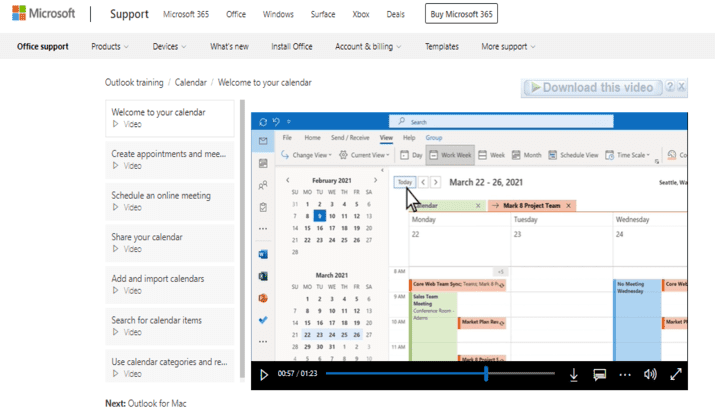Go to next week arrow

pyautogui.click(x=435, y=182)
